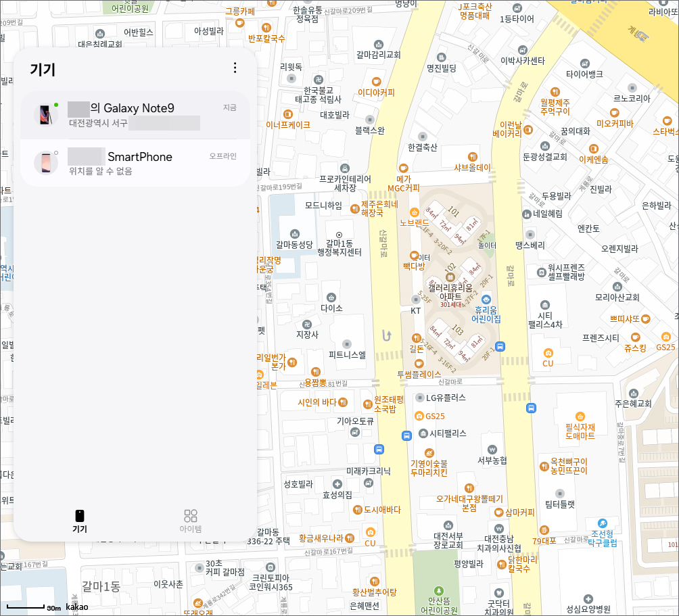This screenshot has height=616, width=679.
Task: Click the 이디야커피 cafe marker icon
Action: 376,81
